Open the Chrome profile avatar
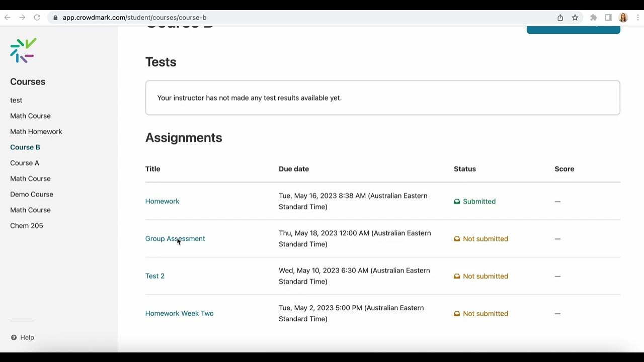Viewport: 644px width, 362px height. click(x=623, y=18)
